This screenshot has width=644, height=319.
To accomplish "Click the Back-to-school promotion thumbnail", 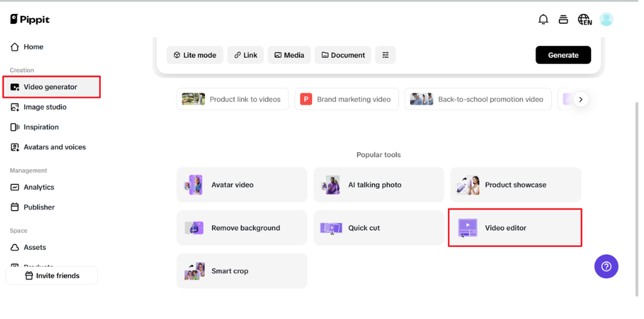I will click(x=422, y=99).
